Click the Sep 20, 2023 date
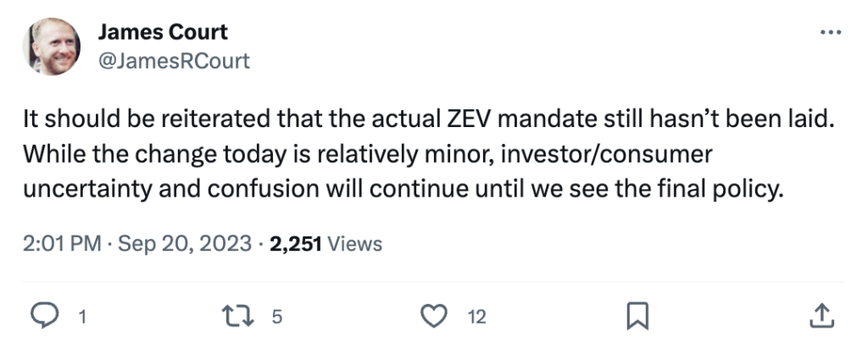The height and width of the screenshot is (349, 868). pyautogui.click(x=184, y=244)
